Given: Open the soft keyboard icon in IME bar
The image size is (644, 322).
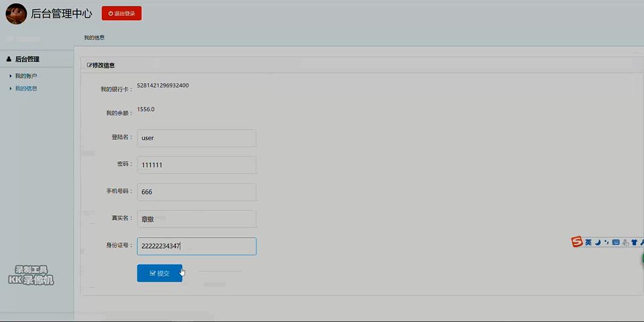Looking at the screenshot, I should tap(615, 243).
